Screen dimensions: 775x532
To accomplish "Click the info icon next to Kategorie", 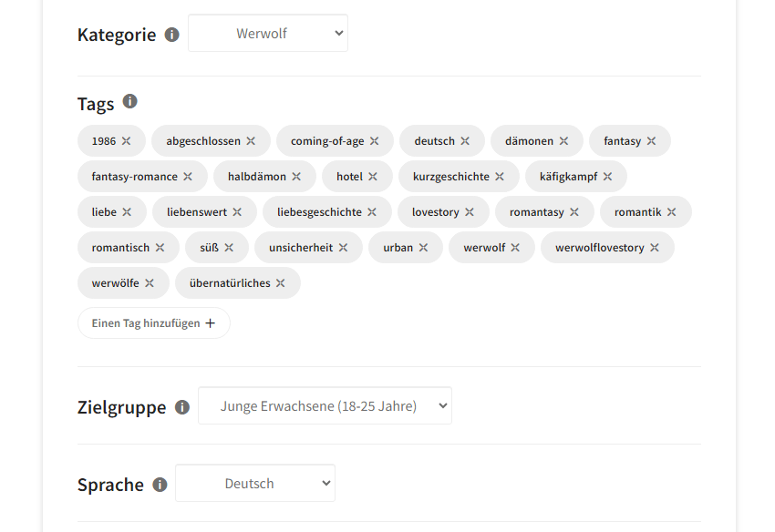I will tap(172, 35).
